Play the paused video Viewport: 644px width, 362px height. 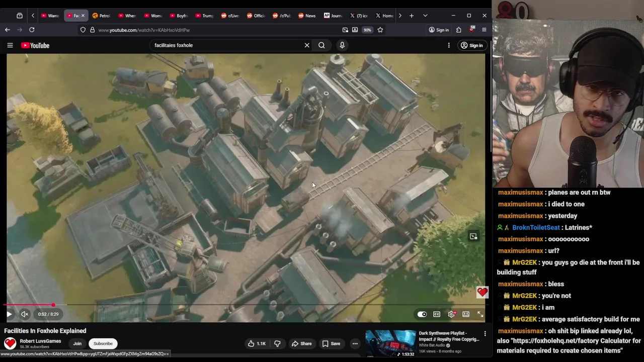(x=9, y=314)
